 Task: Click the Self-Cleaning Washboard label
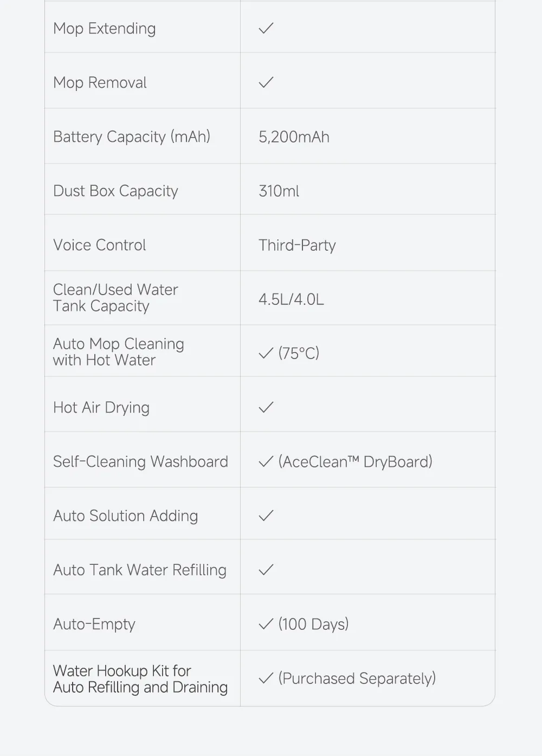pyautogui.click(x=140, y=461)
